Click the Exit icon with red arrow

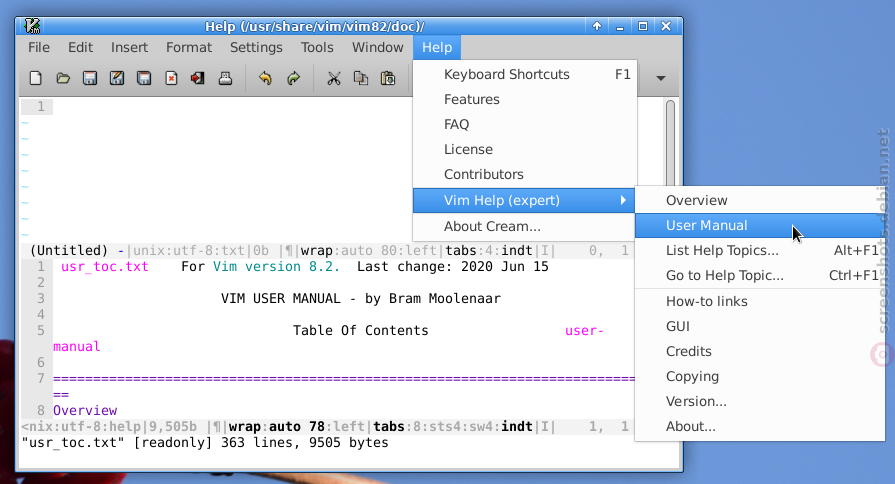pos(198,78)
